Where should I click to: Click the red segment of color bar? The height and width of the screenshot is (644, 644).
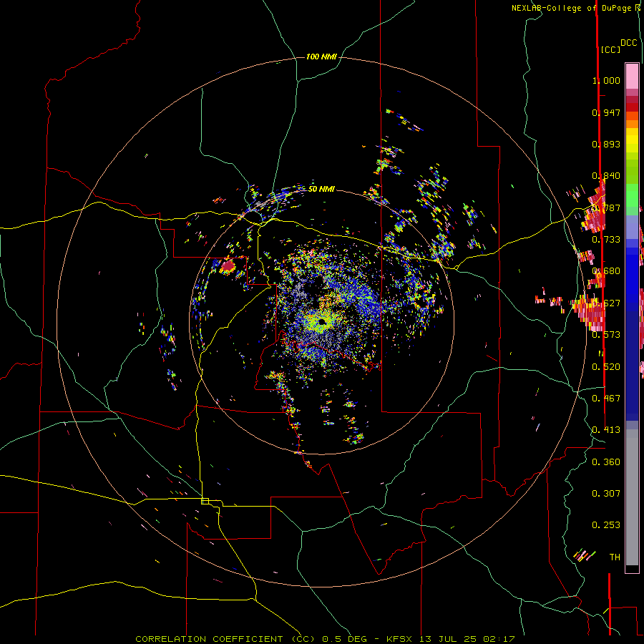pyautogui.click(x=632, y=107)
